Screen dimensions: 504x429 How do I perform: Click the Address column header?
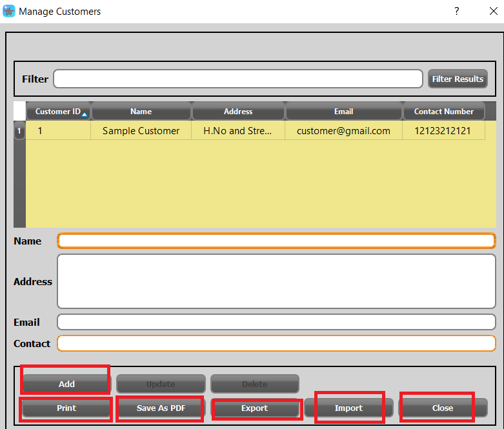click(238, 112)
